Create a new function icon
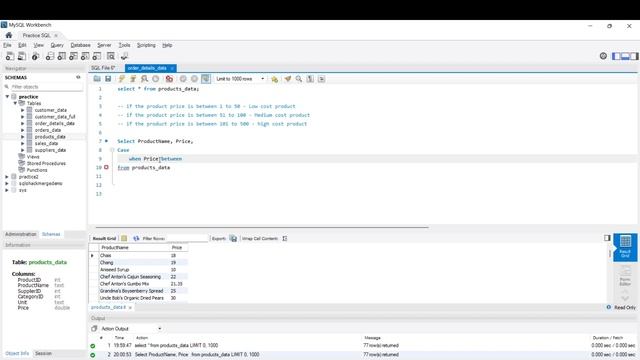Viewport: 640px width, 360px height. 97,56
